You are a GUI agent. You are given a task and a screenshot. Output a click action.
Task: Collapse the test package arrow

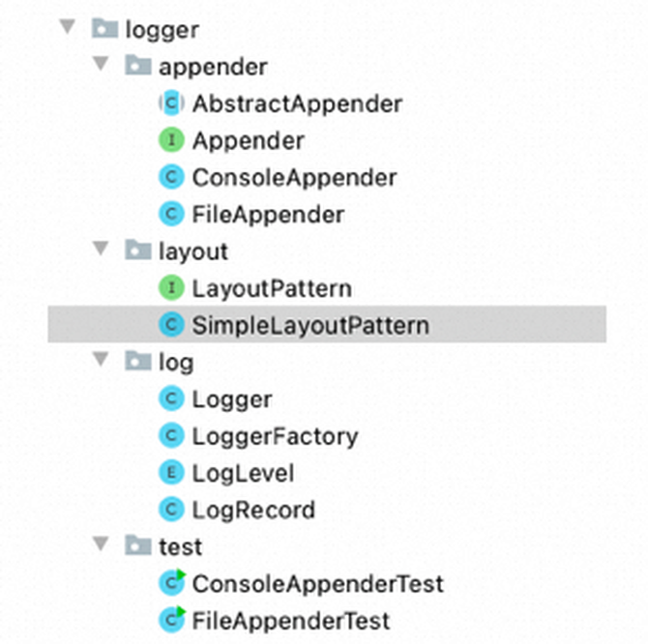pos(101,543)
